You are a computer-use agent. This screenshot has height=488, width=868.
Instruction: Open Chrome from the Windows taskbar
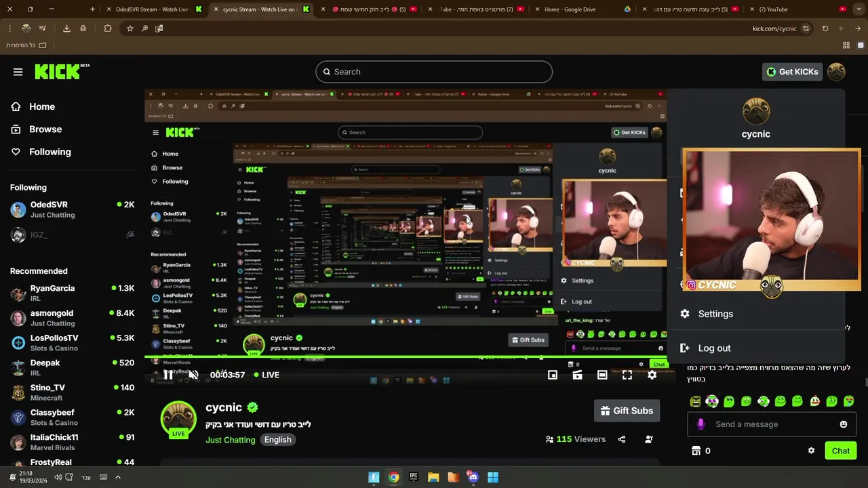tap(393, 477)
